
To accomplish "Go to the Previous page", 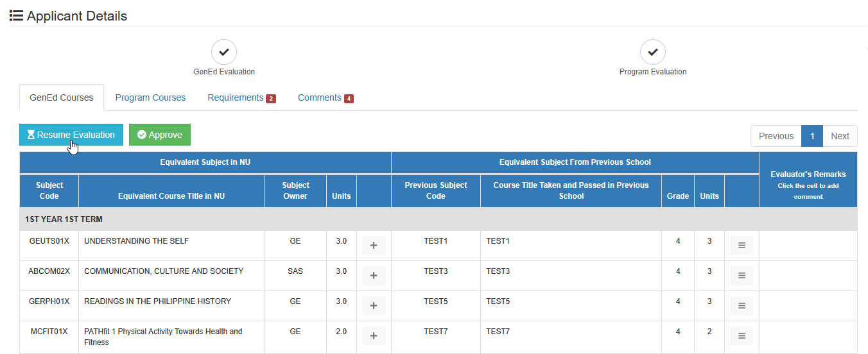I will (x=776, y=136).
